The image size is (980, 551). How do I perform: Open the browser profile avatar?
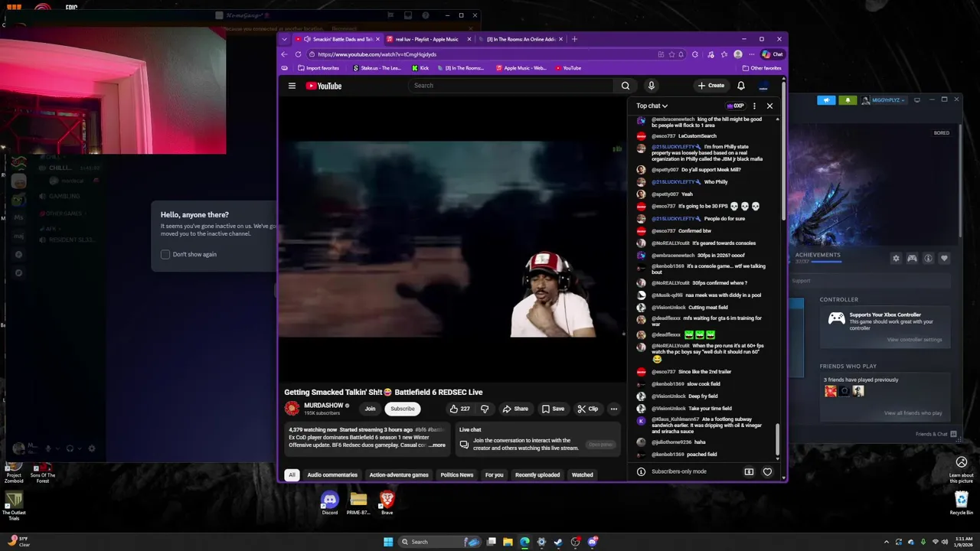[x=737, y=54]
